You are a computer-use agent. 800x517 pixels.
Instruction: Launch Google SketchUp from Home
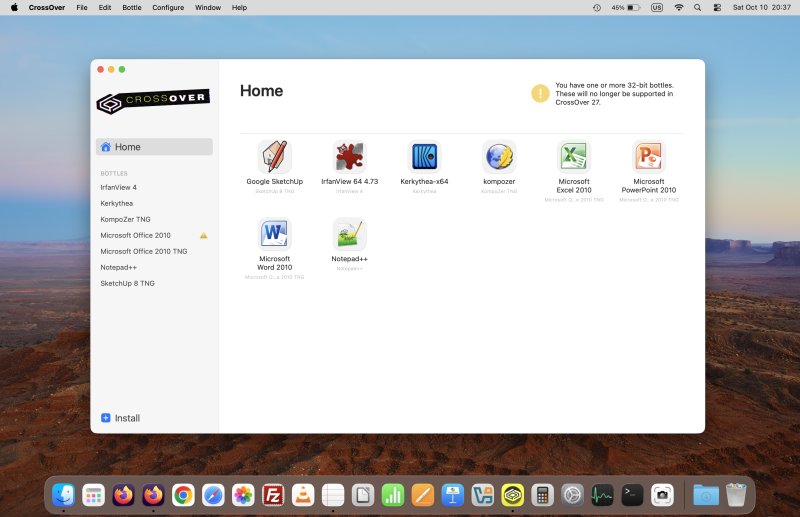[274, 157]
